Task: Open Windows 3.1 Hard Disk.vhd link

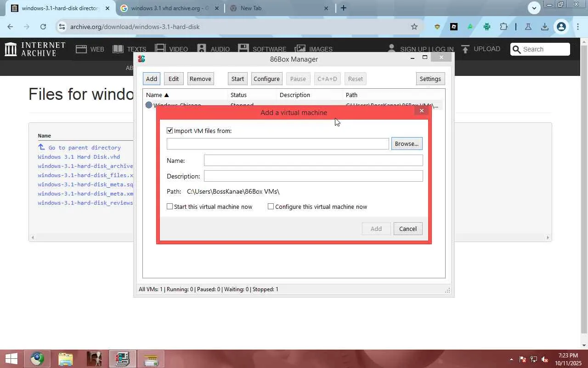Action: [x=79, y=157]
